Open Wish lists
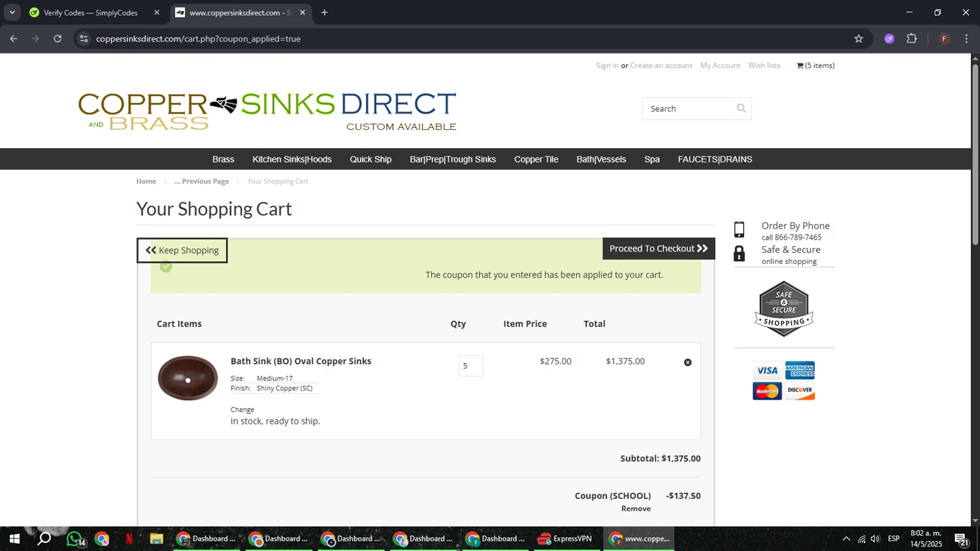Image resolution: width=980 pixels, height=551 pixels. (x=764, y=65)
